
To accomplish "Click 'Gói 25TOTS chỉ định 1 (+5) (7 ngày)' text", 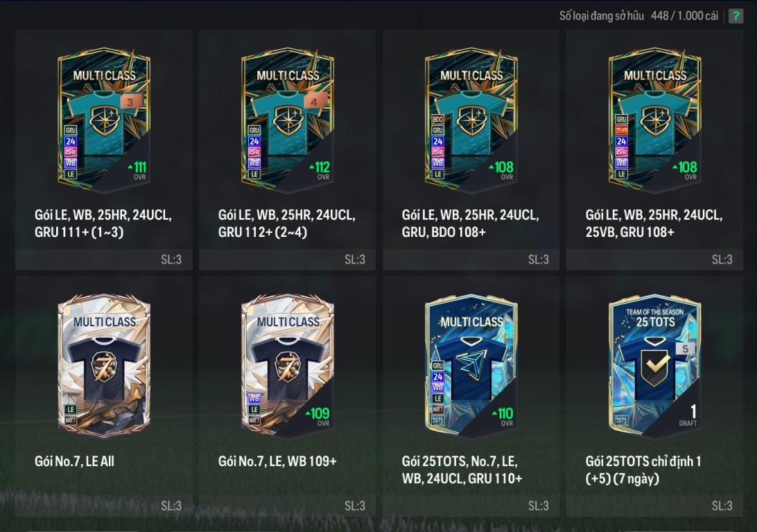I will [643, 470].
